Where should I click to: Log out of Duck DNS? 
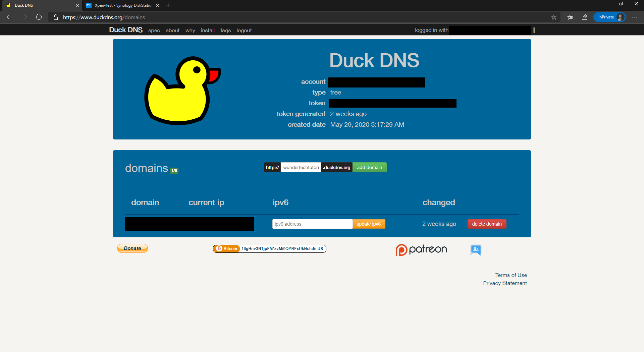point(244,31)
